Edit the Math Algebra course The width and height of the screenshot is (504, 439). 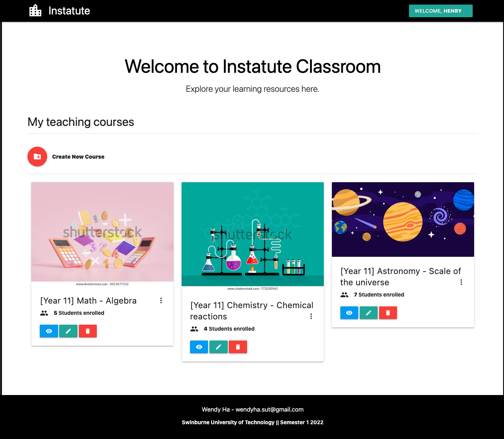point(68,331)
